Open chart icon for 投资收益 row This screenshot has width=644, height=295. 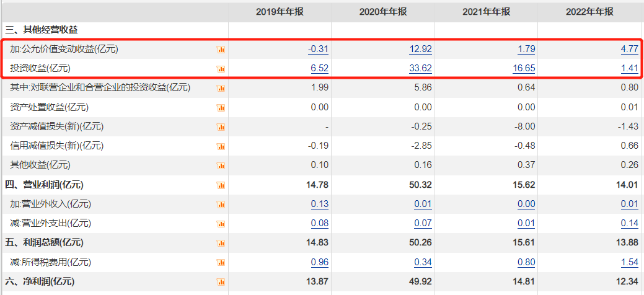(x=221, y=69)
